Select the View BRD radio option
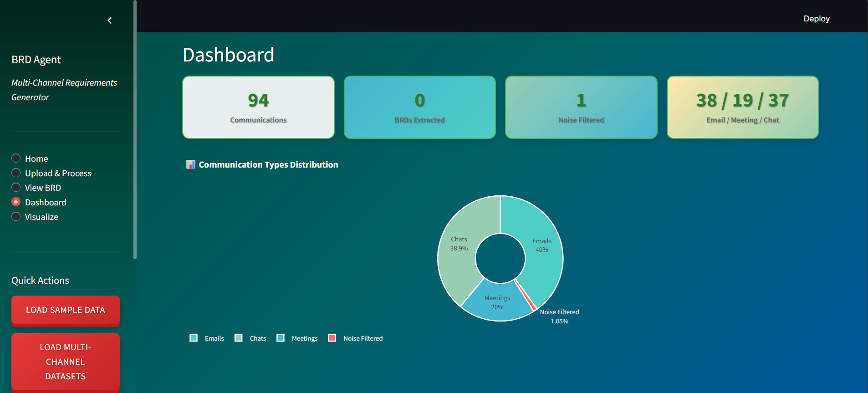The image size is (868, 393). coord(16,188)
